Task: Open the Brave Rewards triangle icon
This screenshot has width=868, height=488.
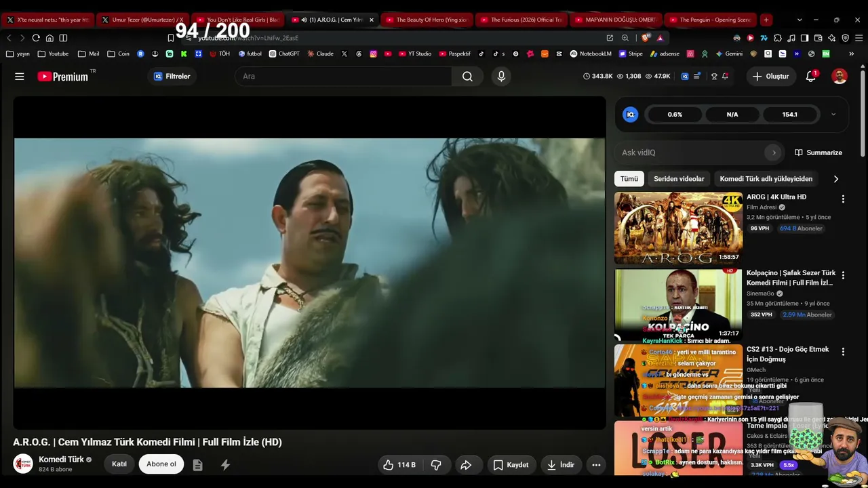Action: 660,38
